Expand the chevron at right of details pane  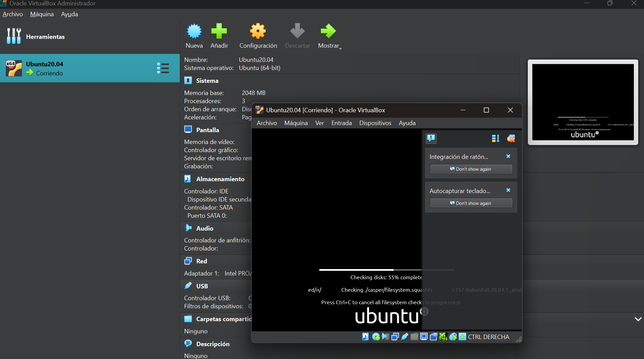point(638,319)
